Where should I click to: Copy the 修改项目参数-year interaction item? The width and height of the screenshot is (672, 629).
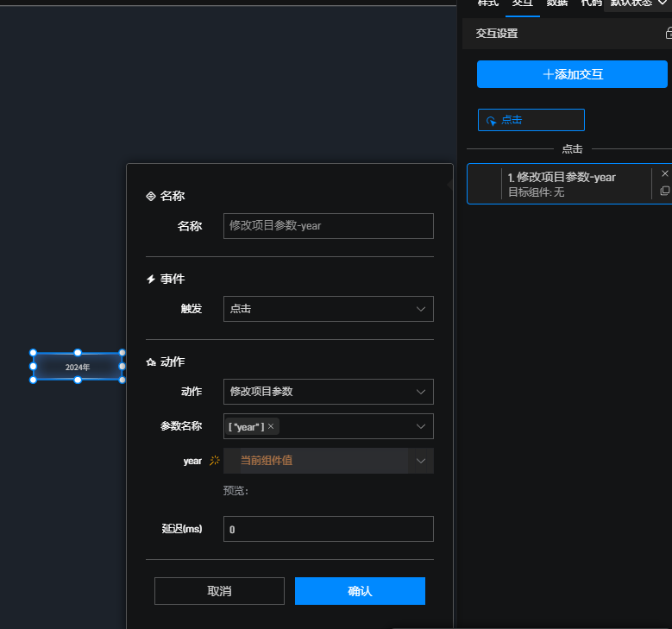pyautogui.click(x=665, y=191)
